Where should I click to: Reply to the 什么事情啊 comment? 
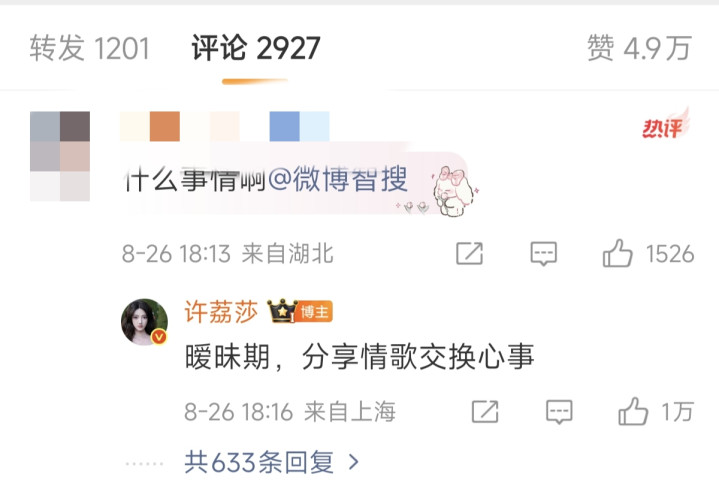tap(543, 253)
